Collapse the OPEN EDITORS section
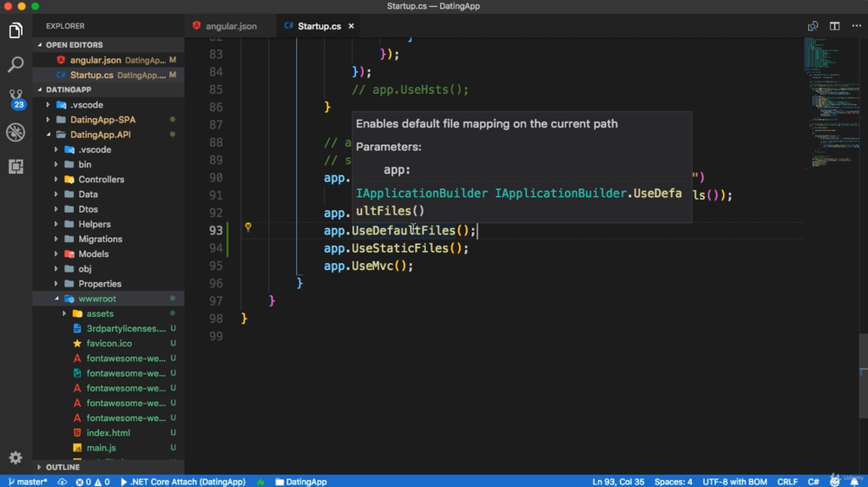The image size is (868, 487). point(74,45)
